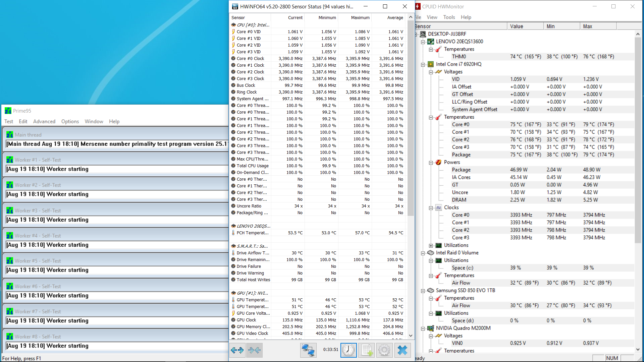Open the Test menu in Prime95

(9, 121)
